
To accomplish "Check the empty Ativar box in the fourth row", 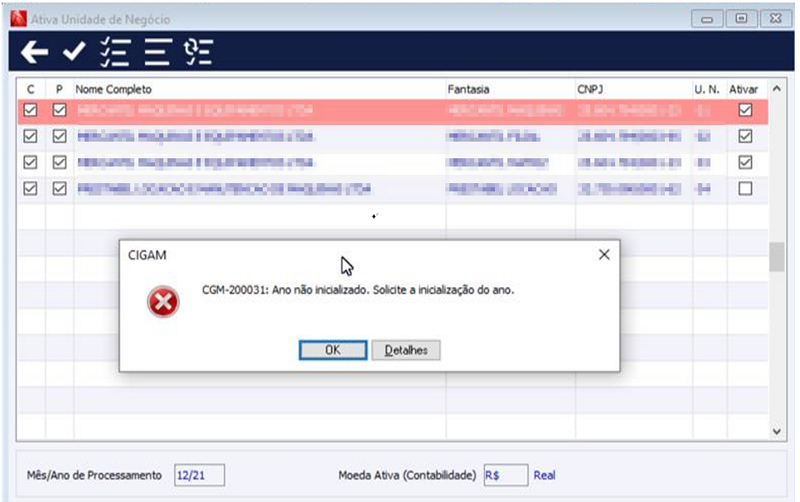I will [x=745, y=189].
